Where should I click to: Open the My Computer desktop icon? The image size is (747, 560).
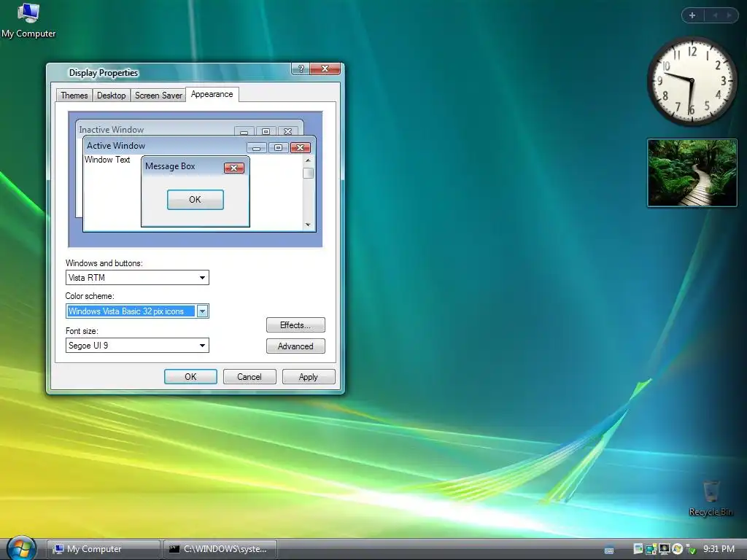click(x=28, y=20)
